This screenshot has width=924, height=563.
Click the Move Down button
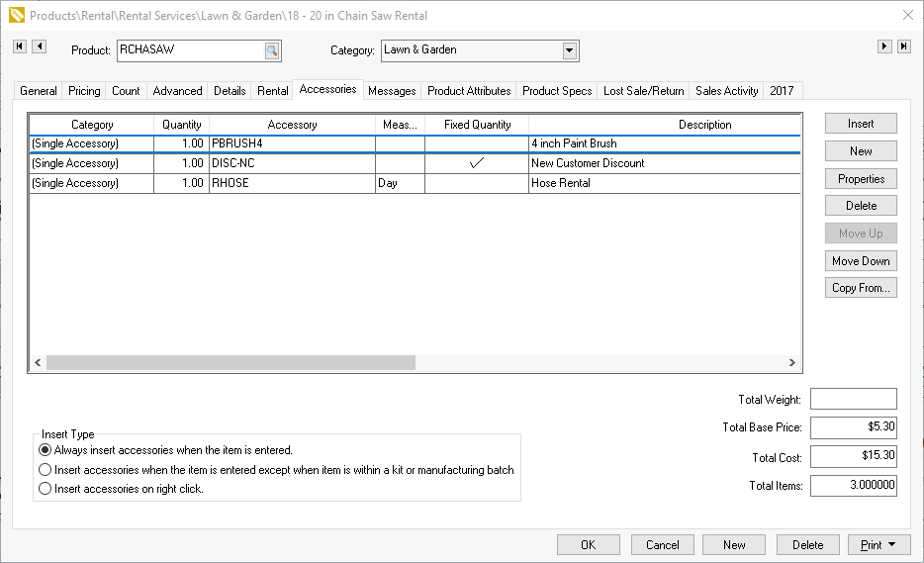click(861, 260)
